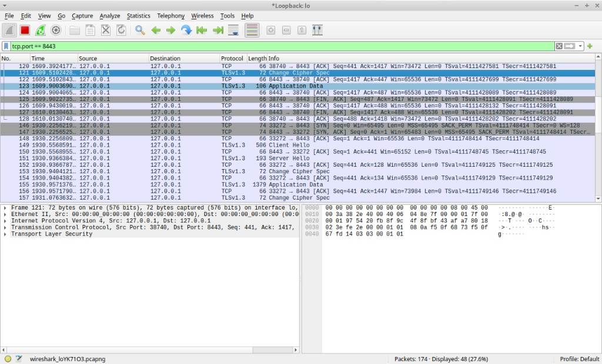Viewport: 602px width, 364px height.
Task: Open the Edit menu
Action: [x=26, y=16]
